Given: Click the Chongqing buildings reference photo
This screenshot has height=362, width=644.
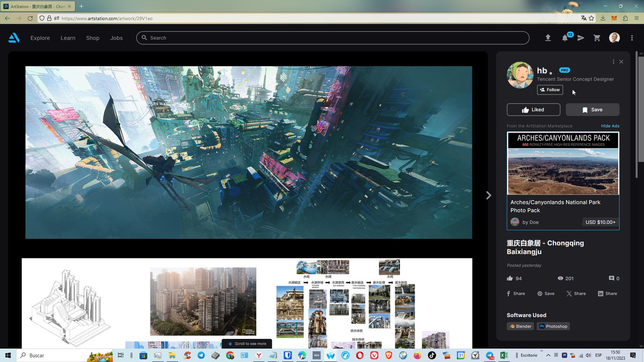Looking at the screenshot, I should point(203,301).
